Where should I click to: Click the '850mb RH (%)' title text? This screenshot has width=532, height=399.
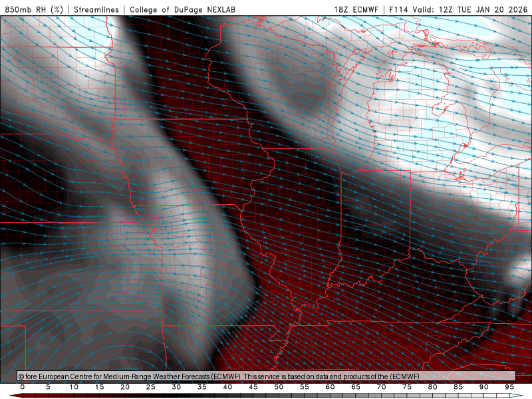(34, 9)
